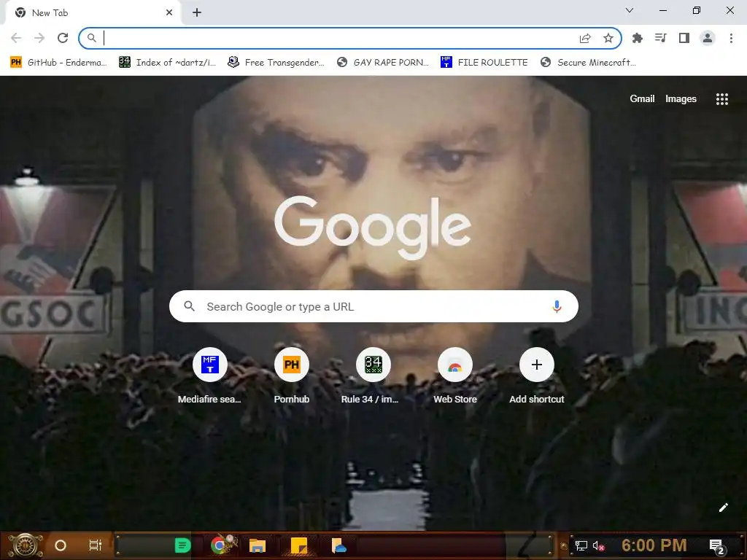Image resolution: width=747 pixels, height=560 pixels.
Task: Toggle the browser side panel
Action: point(684,38)
